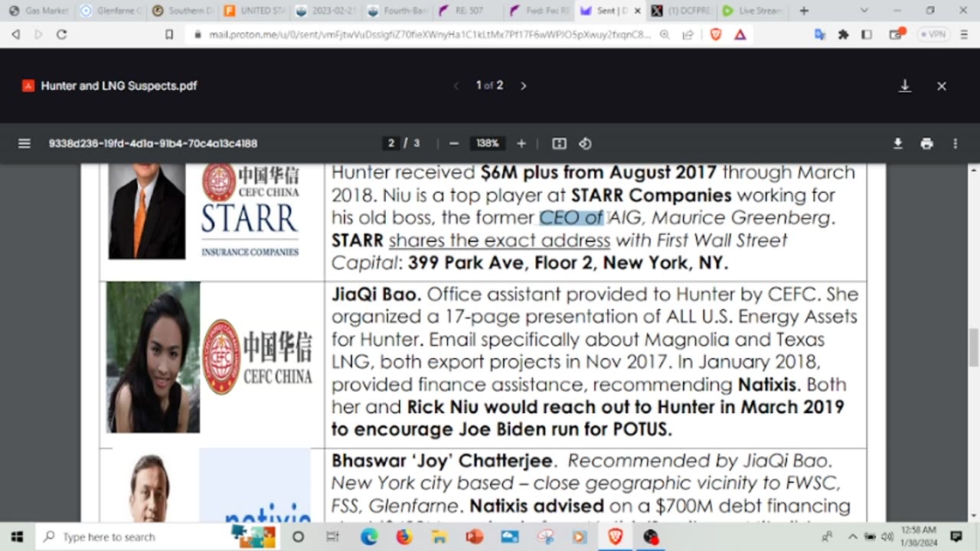Switch to the Fwd: Fw: RE tab
This screenshot has width=980, height=551.
(x=541, y=11)
